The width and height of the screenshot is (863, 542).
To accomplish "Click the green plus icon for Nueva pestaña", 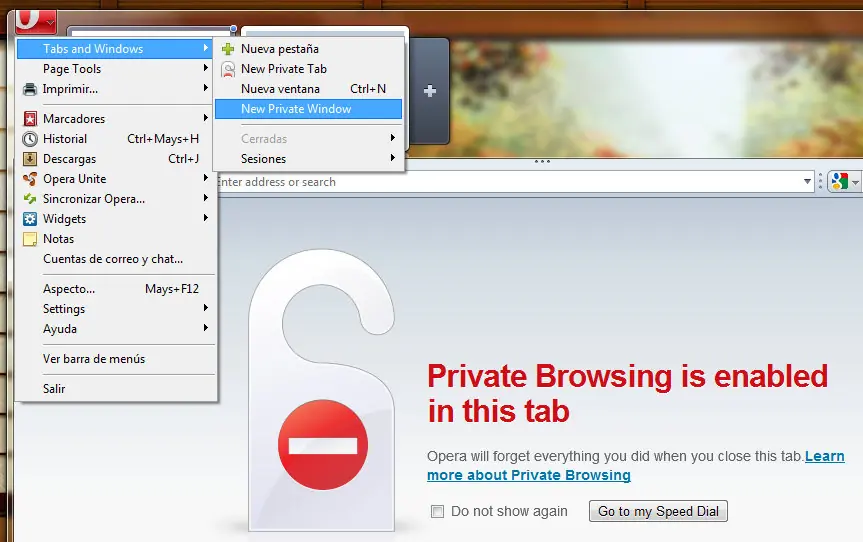I will [228, 49].
